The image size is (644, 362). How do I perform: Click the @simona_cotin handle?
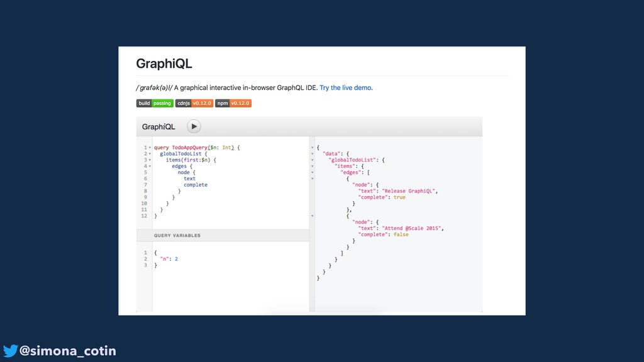(x=68, y=351)
